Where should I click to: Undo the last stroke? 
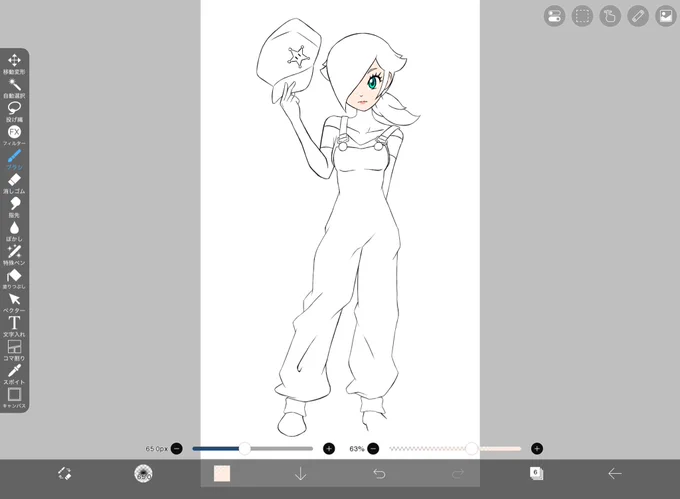coord(379,474)
